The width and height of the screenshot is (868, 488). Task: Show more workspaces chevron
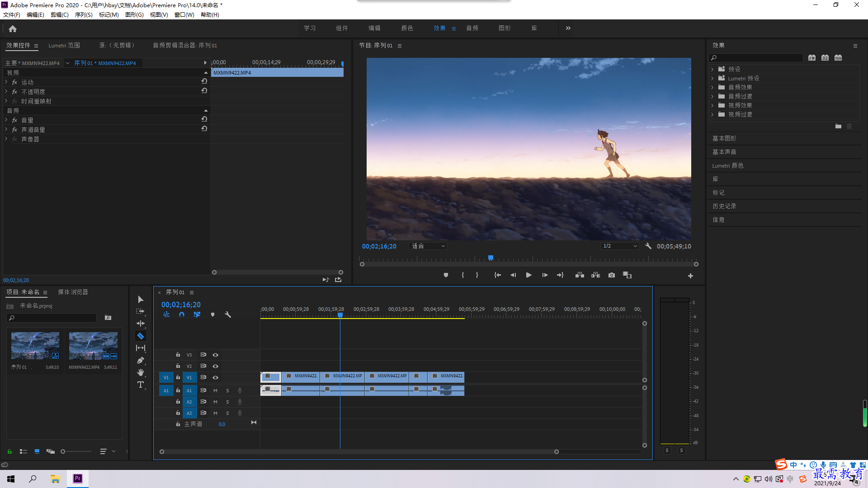tap(568, 28)
